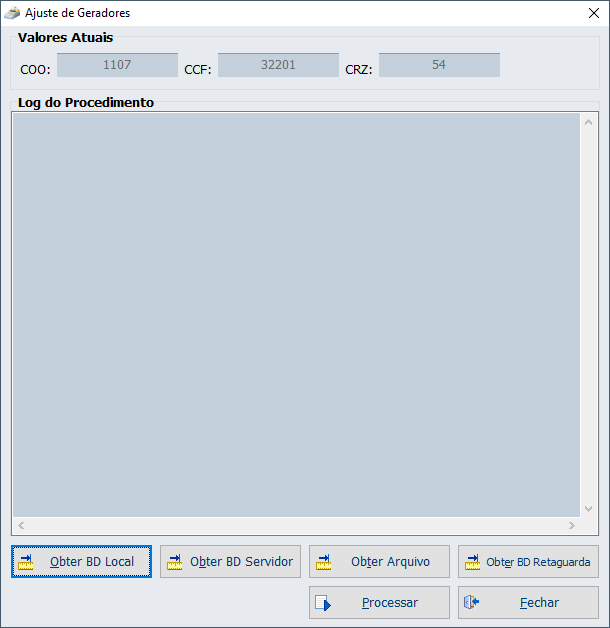Click the ruler icon on Obter BD Servidor
The width and height of the screenshot is (610, 628).
(175, 562)
